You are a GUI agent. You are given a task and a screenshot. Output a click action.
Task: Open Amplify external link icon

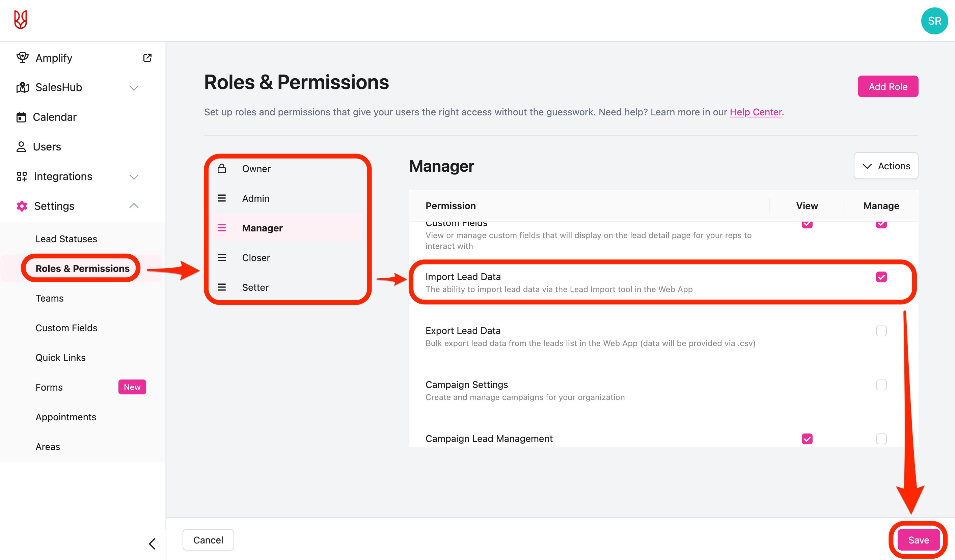(147, 58)
